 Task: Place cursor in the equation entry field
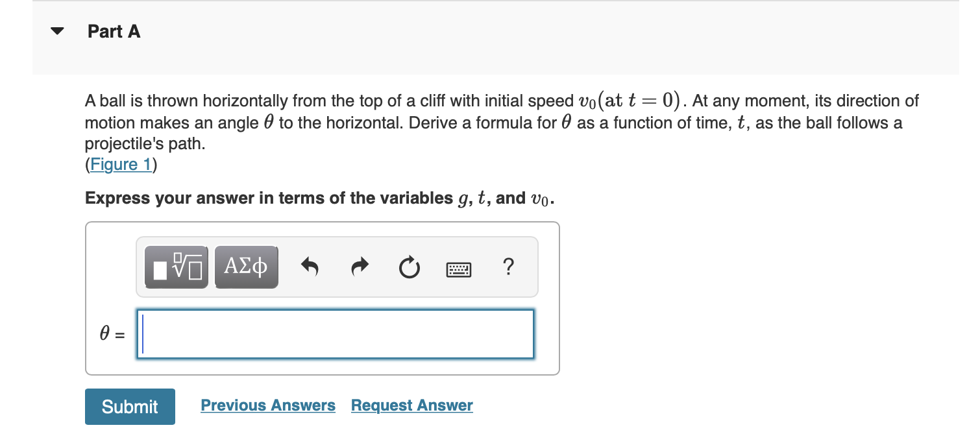334,334
